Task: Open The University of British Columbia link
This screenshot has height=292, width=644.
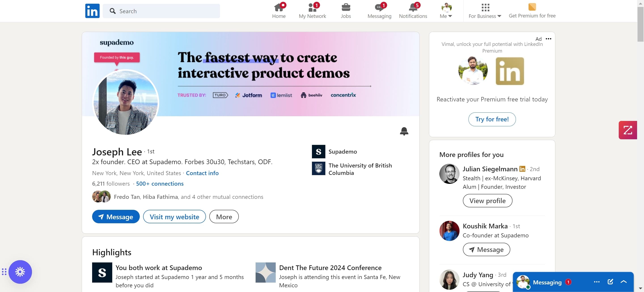Action: coord(360,169)
